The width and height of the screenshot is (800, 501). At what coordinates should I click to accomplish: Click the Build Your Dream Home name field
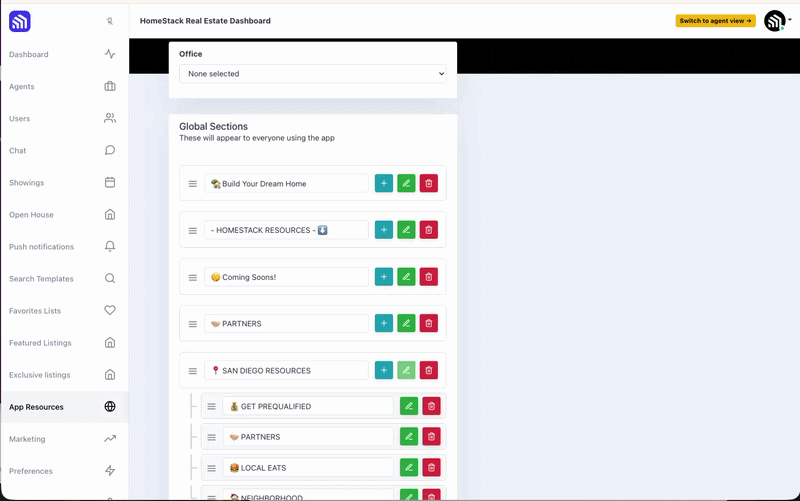pos(286,184)
